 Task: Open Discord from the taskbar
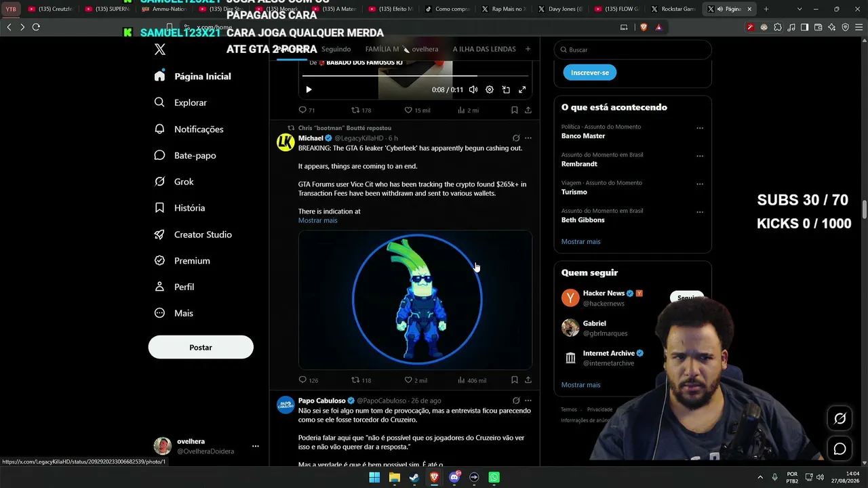[454, 477]
